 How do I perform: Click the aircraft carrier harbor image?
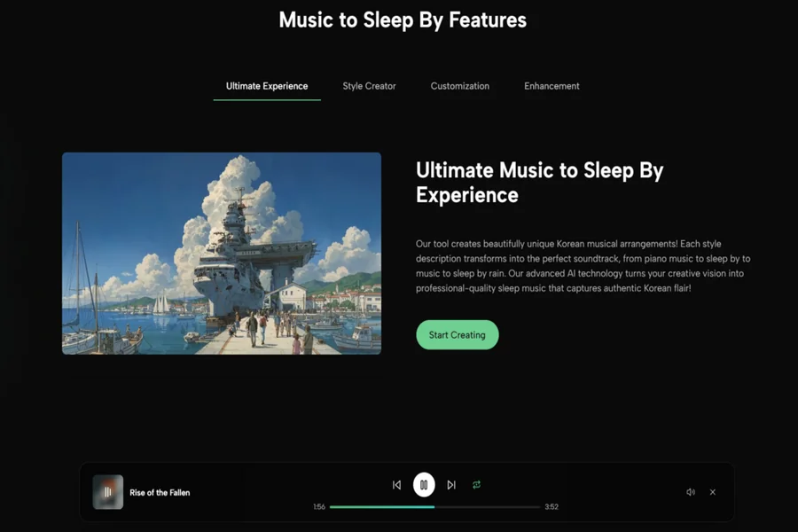[222, 254]
